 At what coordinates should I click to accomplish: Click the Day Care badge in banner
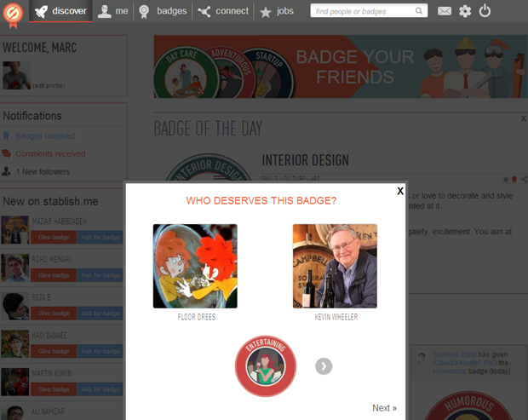coord(184,72)
